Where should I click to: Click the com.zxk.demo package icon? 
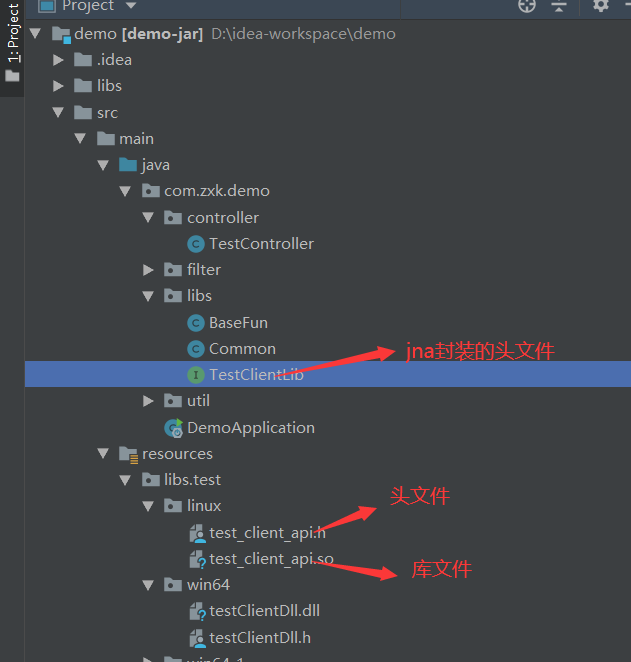click(151, 191)
